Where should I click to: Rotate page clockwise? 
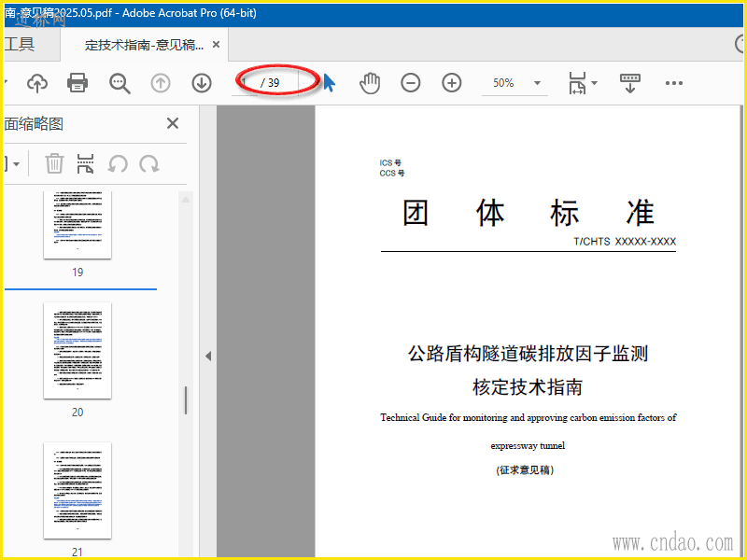(x=149, y=164)
